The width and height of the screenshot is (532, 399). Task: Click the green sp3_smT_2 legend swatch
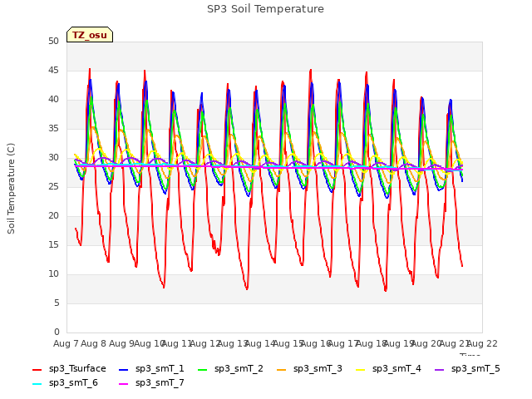202,369
